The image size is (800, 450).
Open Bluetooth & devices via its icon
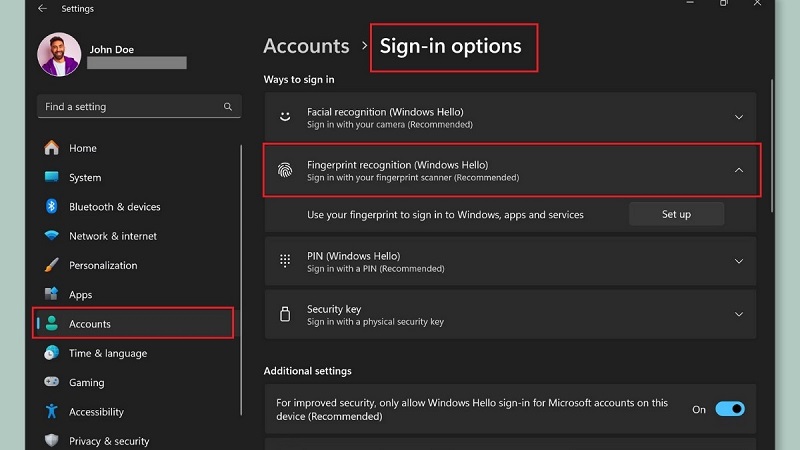click(52, 207)
